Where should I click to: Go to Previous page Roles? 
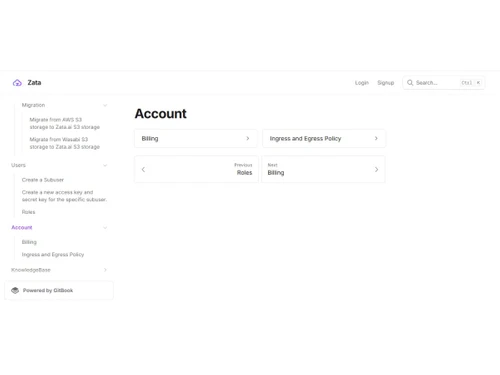[x=196, y=169]
